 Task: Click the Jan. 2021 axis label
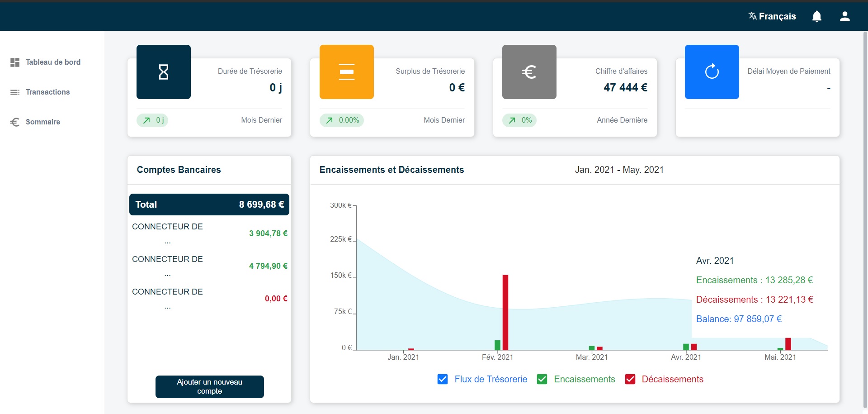403,357
